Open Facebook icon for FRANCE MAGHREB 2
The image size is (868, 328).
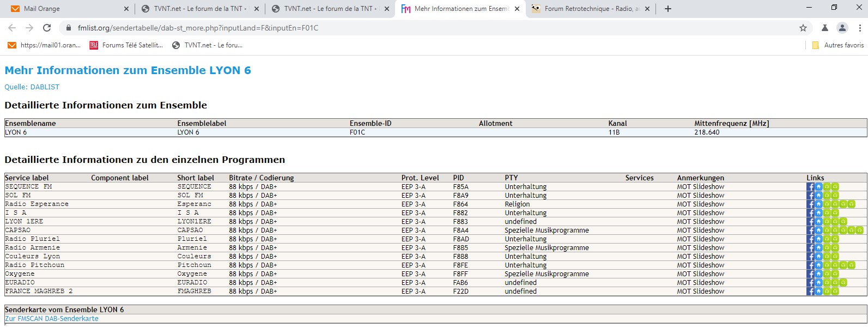click(x=810, y=291)
